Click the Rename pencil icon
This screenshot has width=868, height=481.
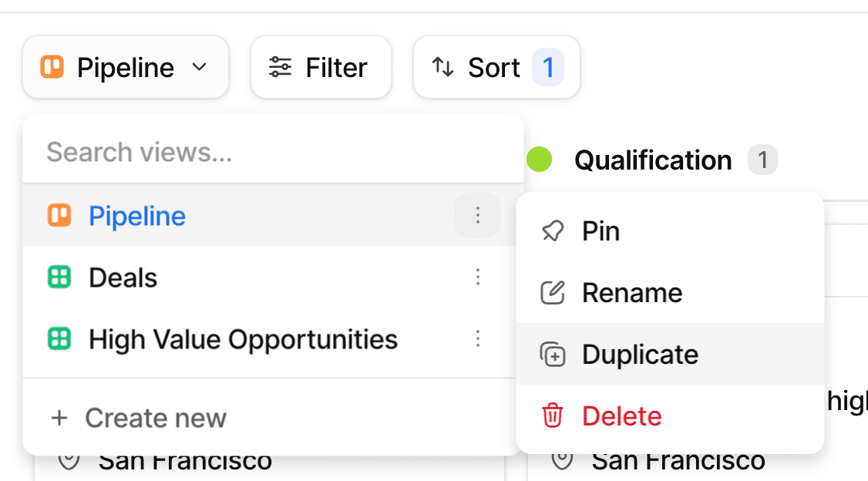click(x=553, y=293)
